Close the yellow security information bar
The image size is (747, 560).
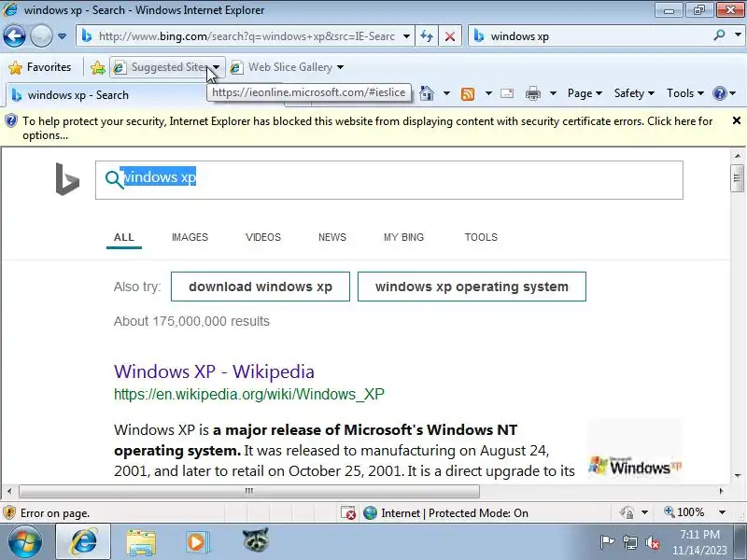[736, 120]
